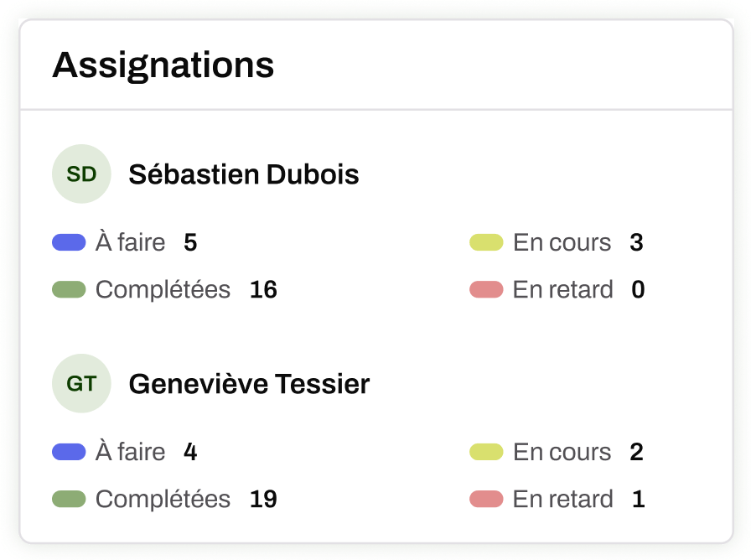Click Sébastien's blue À faire color pill

coord(69,243)
